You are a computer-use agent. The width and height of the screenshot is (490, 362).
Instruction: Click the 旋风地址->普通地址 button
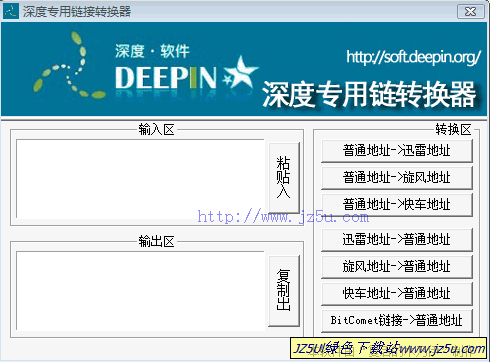[397, 267]
